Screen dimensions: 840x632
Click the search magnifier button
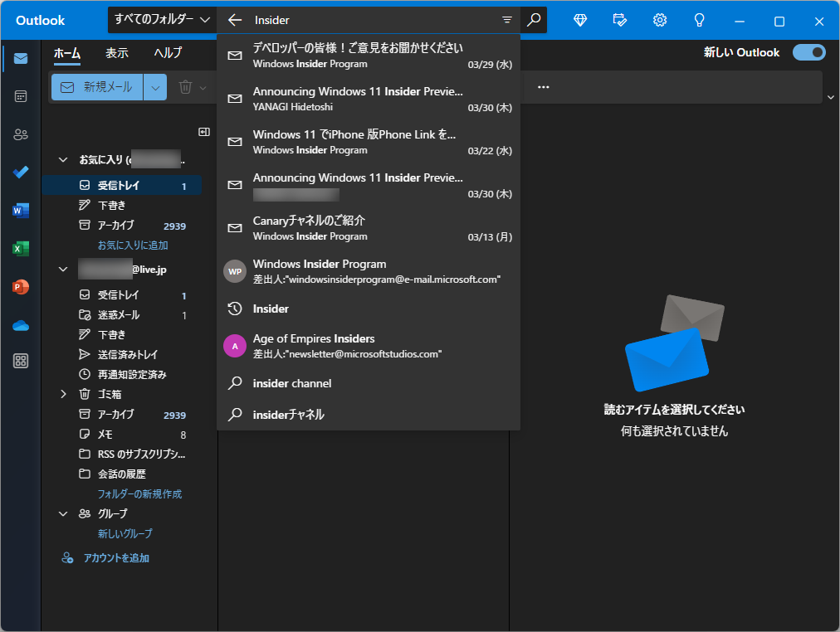point(534,20)
